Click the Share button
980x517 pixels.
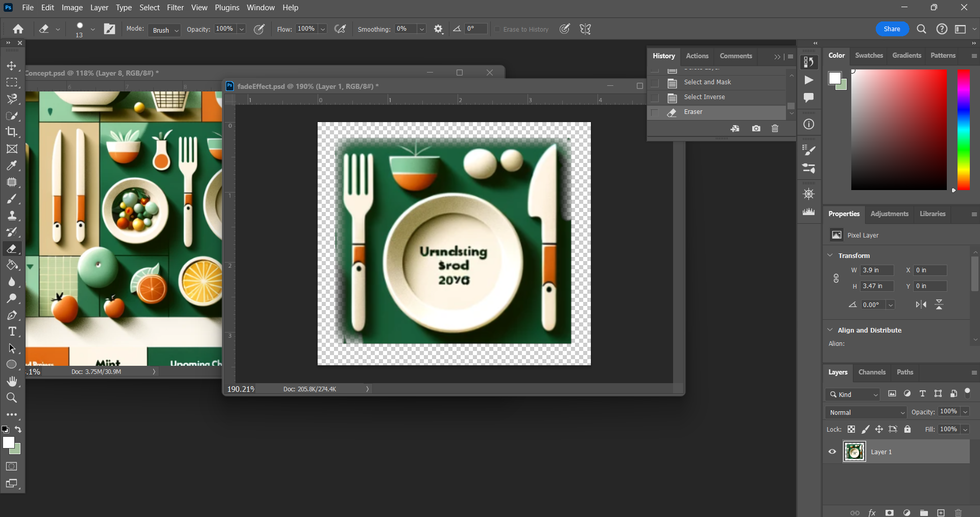pos(891,29)
